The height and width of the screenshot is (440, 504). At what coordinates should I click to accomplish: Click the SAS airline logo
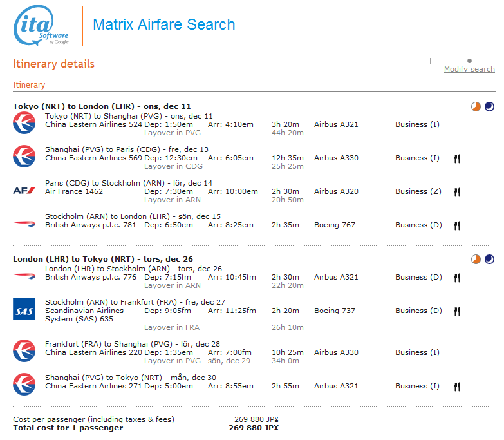(x=24, y=309)
